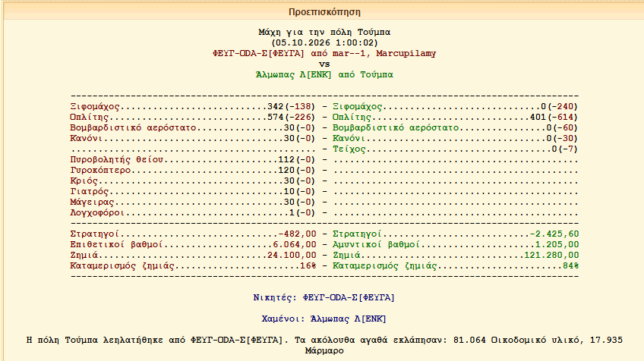Image resolution: width=644 pixels, height=361 pixels.
Task: Click Επιθετικοί βαθμοί value 6.064,00
Action: 295,244
